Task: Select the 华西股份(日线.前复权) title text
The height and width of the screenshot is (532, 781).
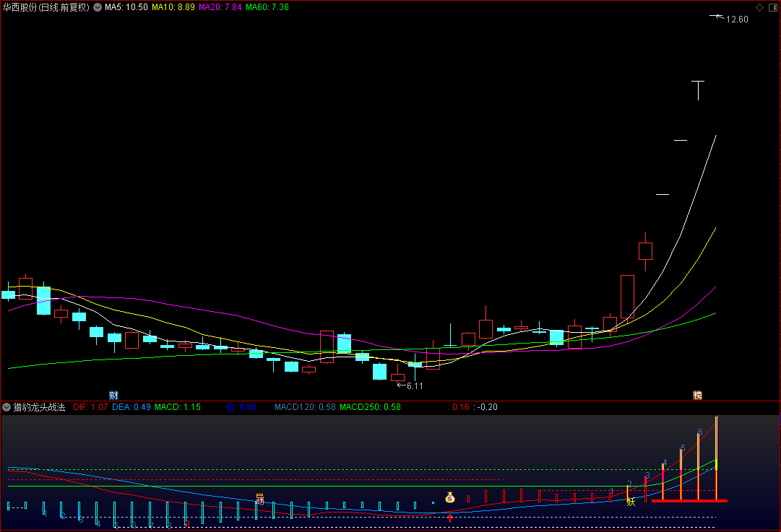Action: click(x=46, y=7)
